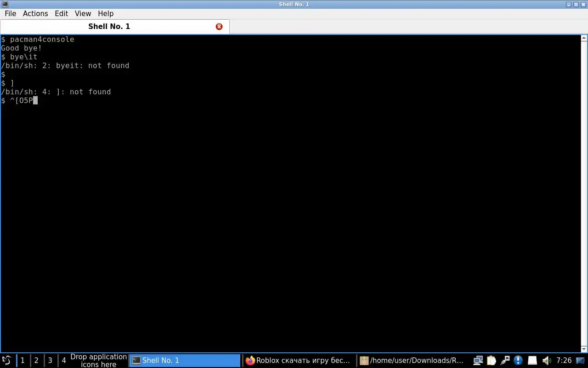The width and height of the screenshot is (588, 368).
Task: Switch to the /home/user/Downloads archive window
Action: 413,361
